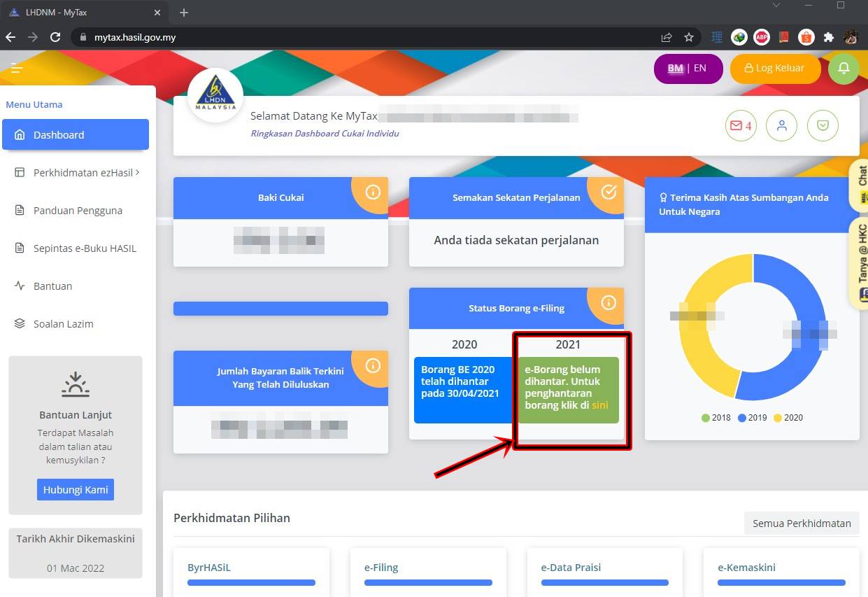The height and width of the screenshot is (597, 868).
Task: Open the inbox mail icon showing 4
Action: tap(741, 126)
